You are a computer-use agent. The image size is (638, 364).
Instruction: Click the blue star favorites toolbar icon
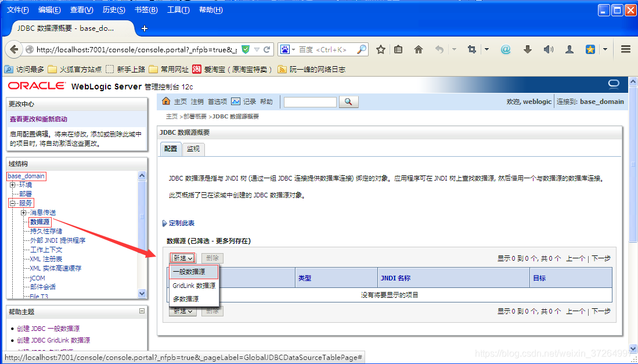(590, 49)
